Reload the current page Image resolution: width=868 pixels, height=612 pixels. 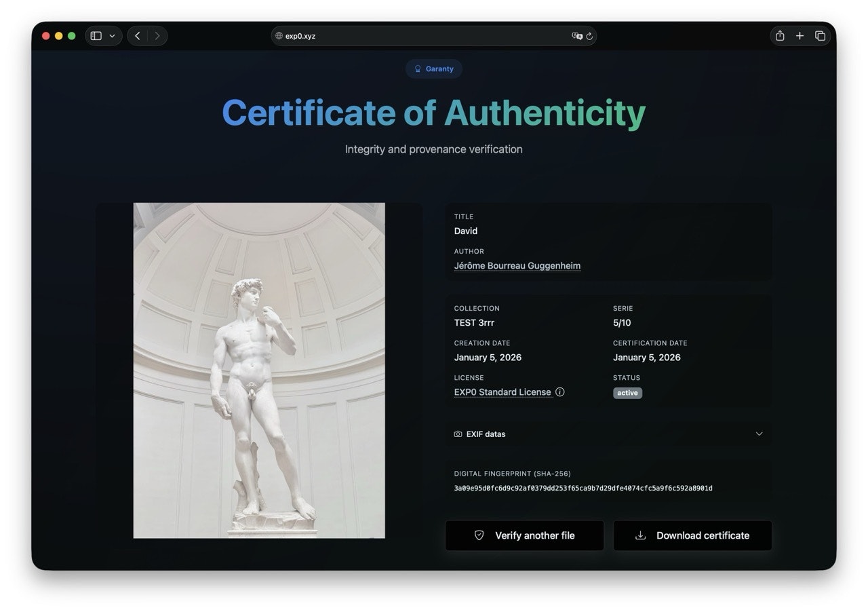589,36
